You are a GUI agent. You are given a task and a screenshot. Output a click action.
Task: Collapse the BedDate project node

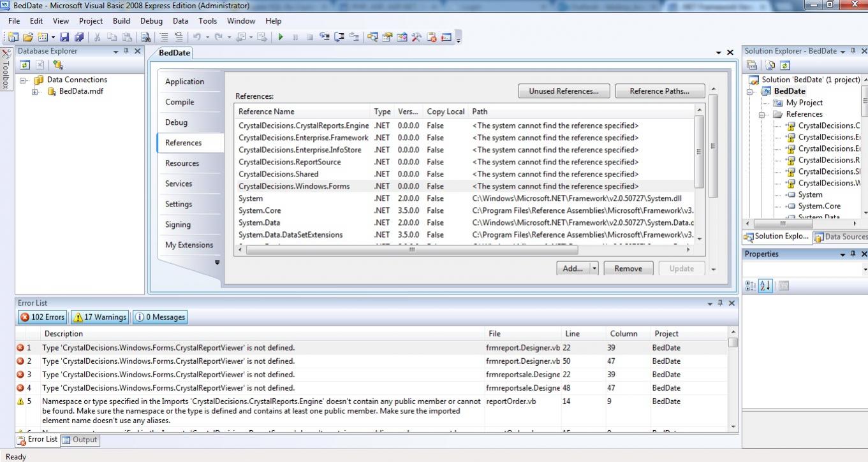click(750, 92)
